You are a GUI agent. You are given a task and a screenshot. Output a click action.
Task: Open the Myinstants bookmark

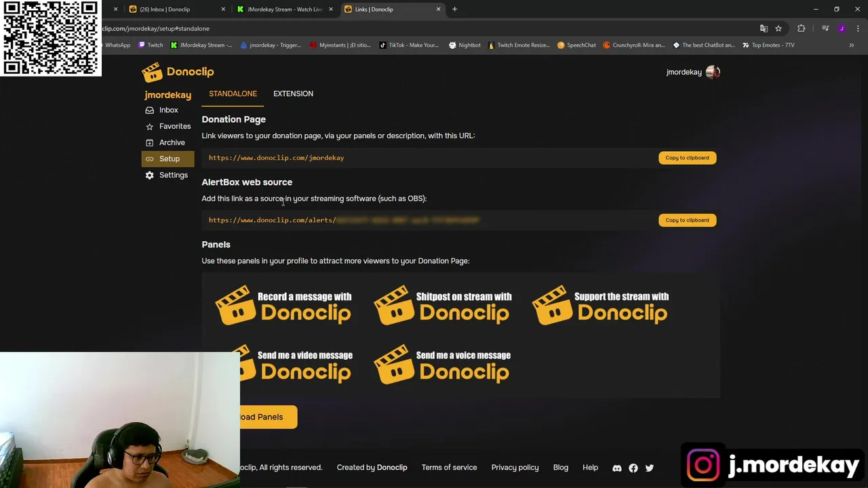(340, 45)
